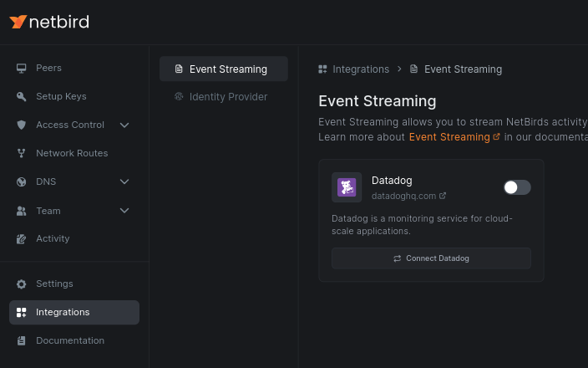Open Integrations in the sidebar
The image size is (588, 368).
tap(63, 312)
